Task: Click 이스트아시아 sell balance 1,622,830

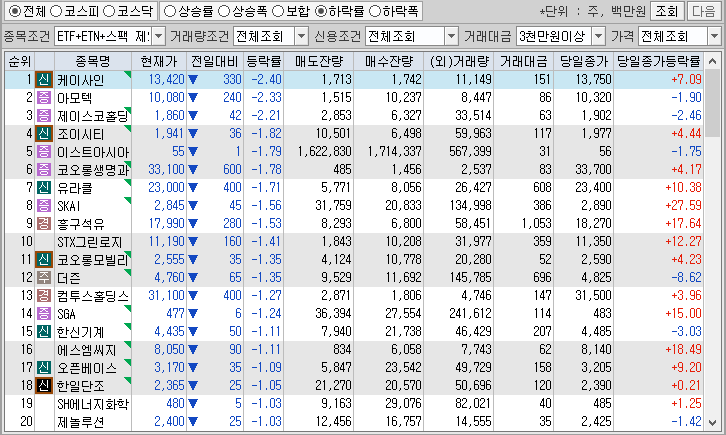Action: pos(325,152)
